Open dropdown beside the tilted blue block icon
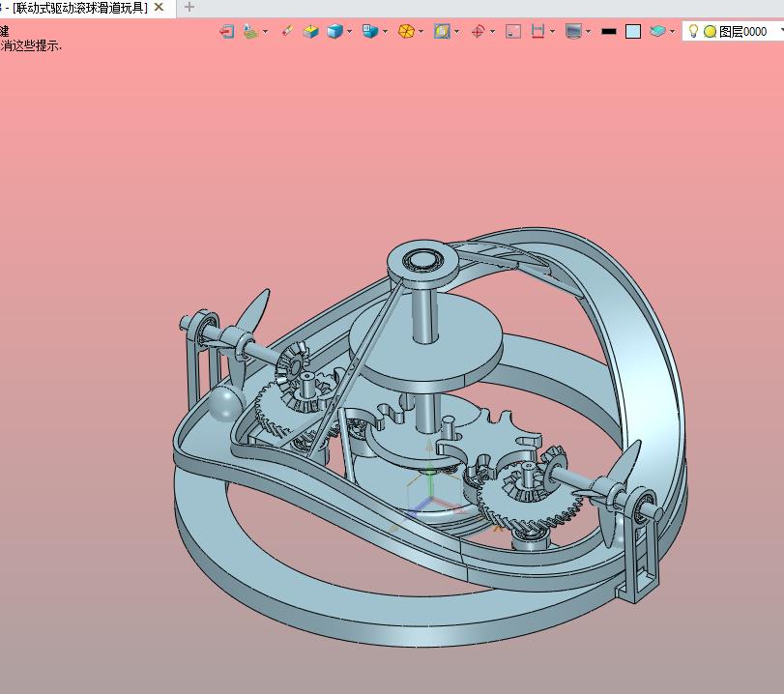The height and width of the screenshot is (694, 784). click(x=385, y=32)
